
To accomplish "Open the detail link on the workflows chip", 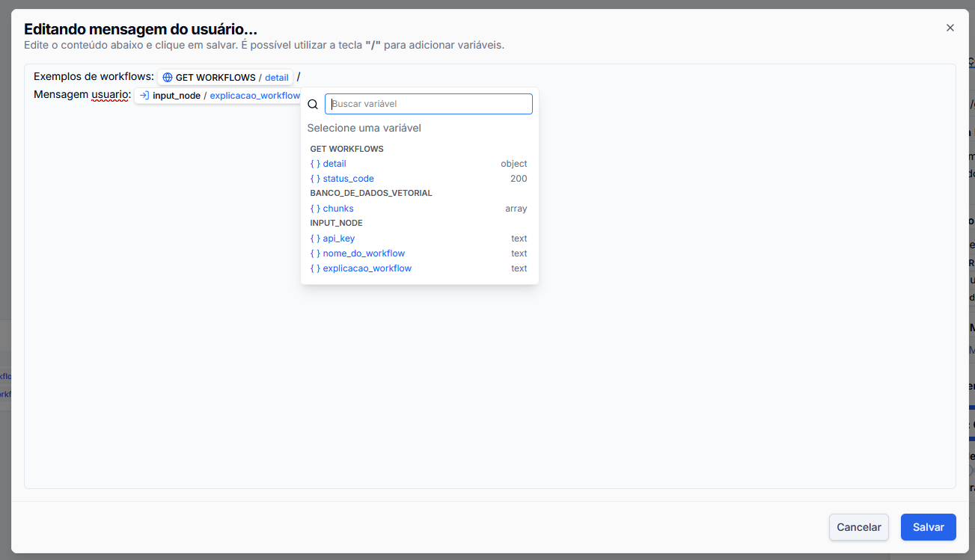I will point(277,77).
